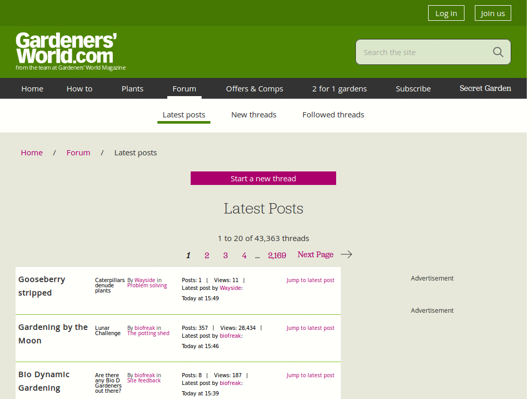This screenshot has width=532, height=399.
Task: Click "1 to 20 of 43,363 threads" text
Action: tap(263, 238)
